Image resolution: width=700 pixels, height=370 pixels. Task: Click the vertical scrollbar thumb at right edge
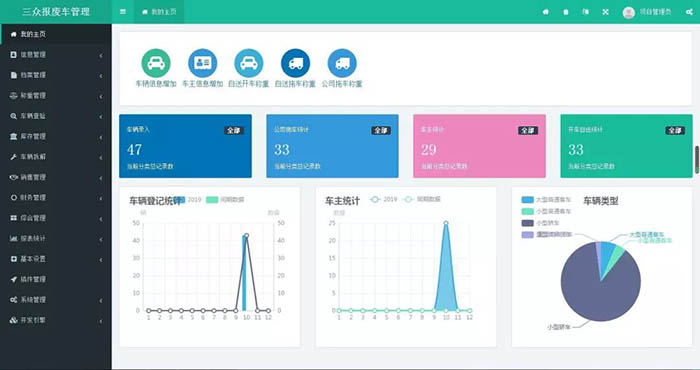coord(697,159)
